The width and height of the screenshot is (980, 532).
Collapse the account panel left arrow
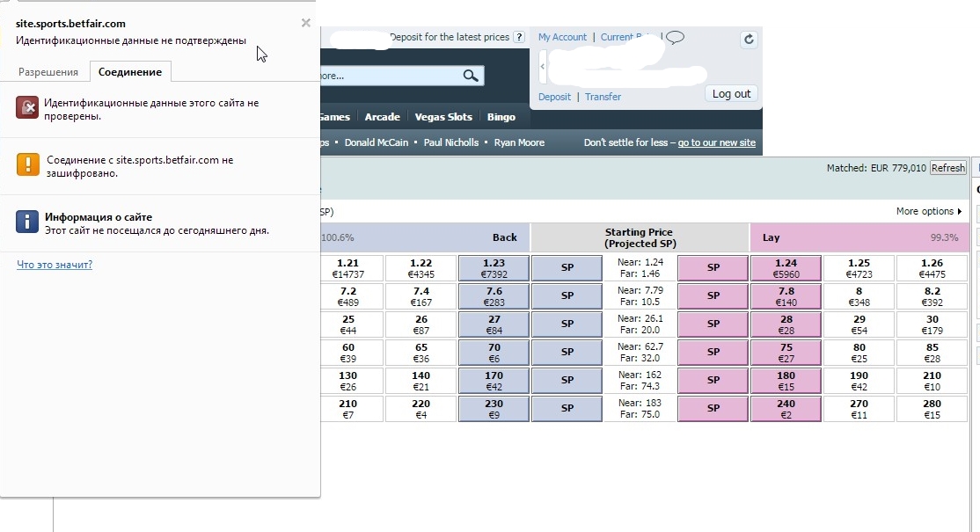click(543, 66)
